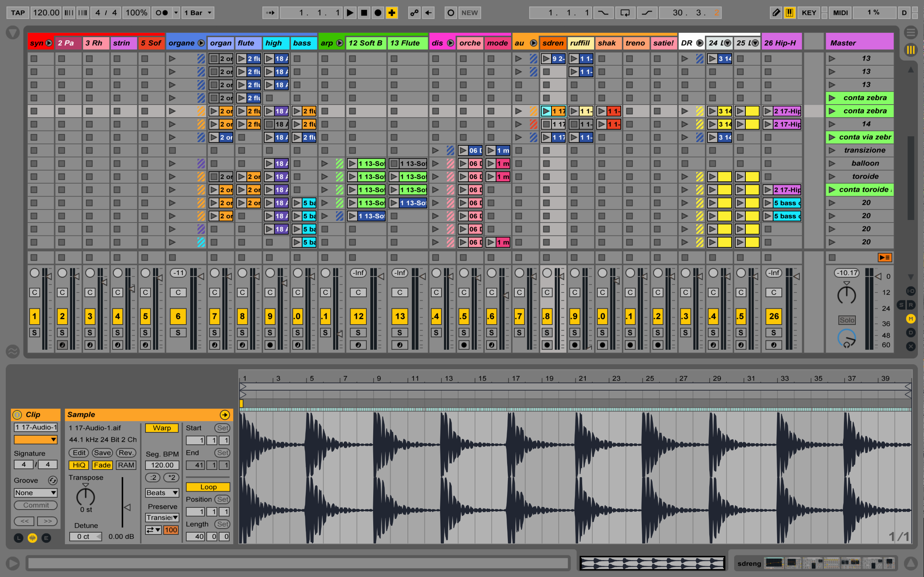The image size is (924, 577).
Task: Select the organe track header
Action: pos(181,43)
